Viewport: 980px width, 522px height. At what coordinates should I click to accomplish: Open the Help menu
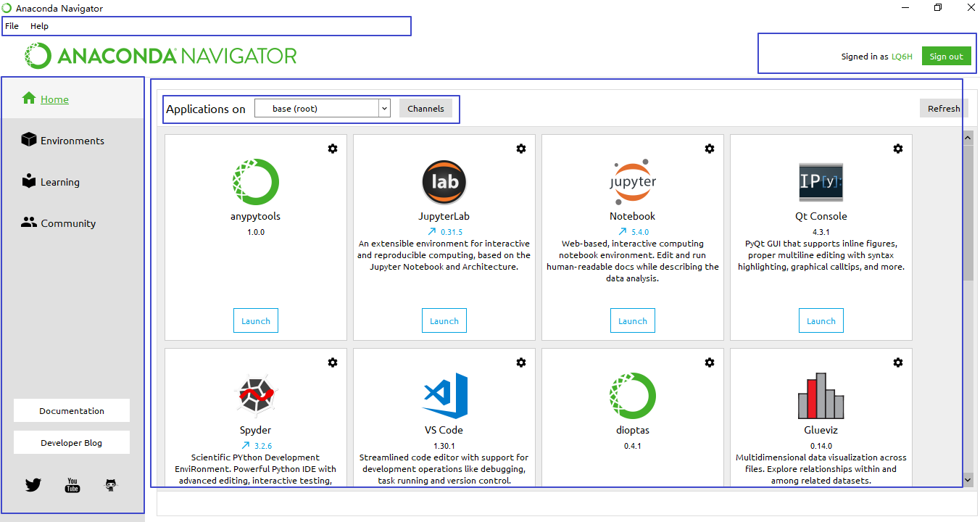point(39,26)
